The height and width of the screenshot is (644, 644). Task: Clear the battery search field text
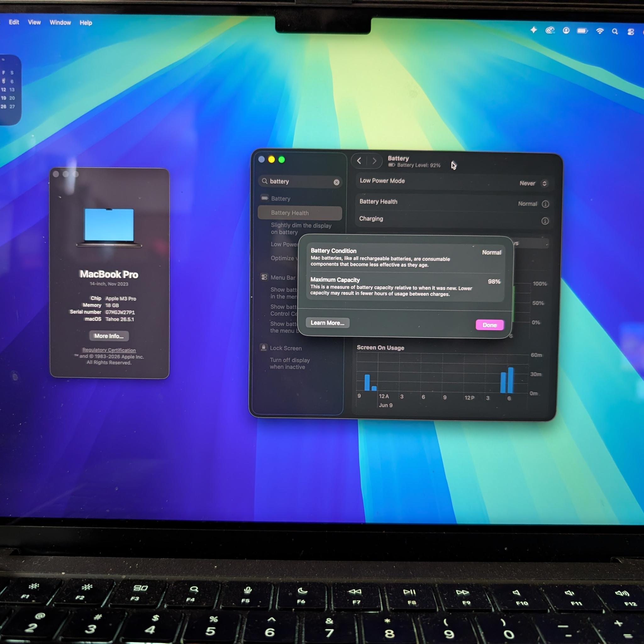336,182
